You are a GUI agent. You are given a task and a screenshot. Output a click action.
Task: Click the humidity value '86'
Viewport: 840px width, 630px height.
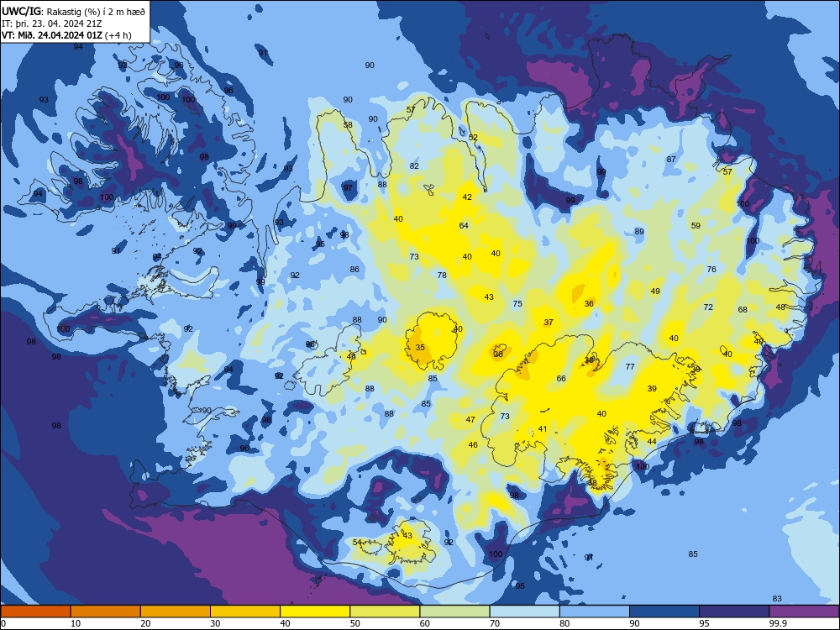click(x=354, y=270)
